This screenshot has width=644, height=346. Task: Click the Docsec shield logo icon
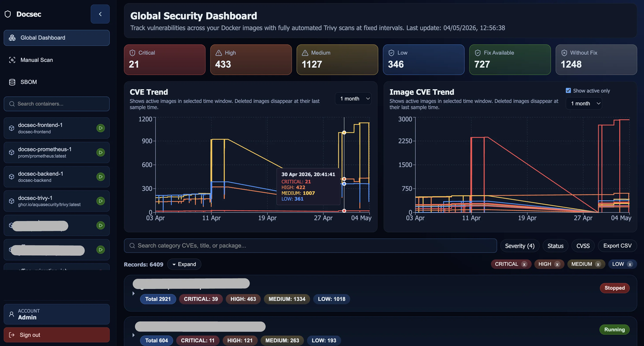click(x=8, y=15)
